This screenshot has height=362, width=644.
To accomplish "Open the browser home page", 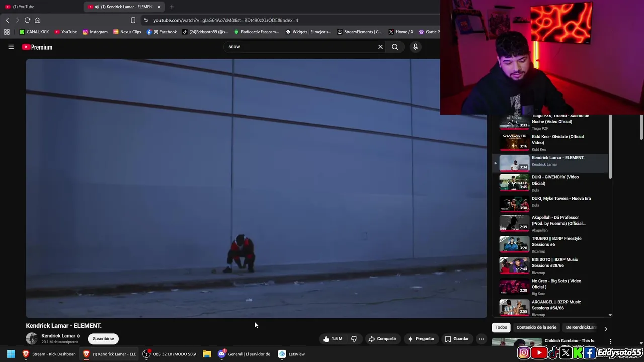I will point(37,20).
